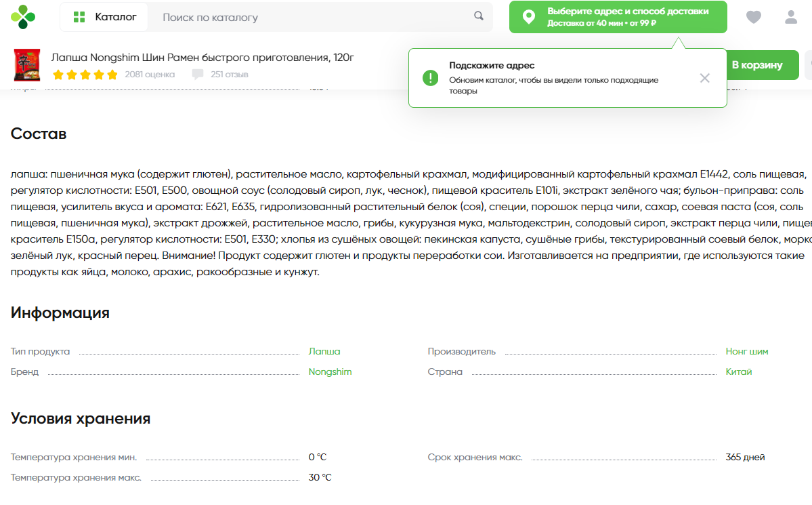Click the 0 °C min temperature value

[318, 458]
